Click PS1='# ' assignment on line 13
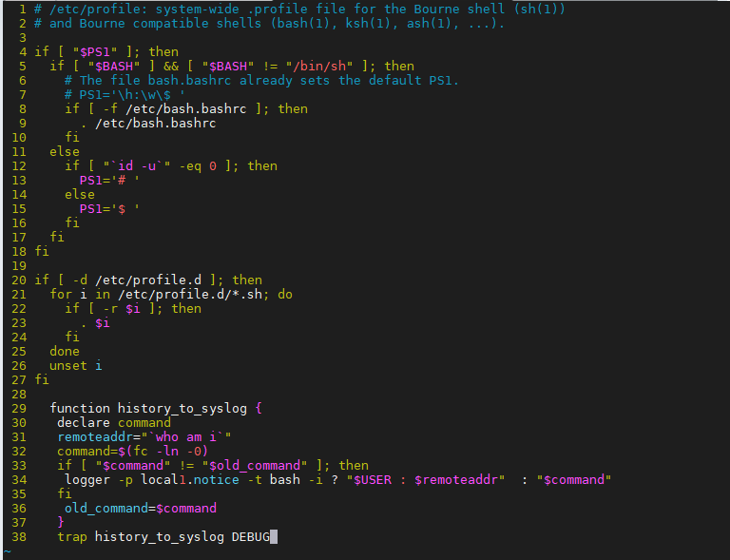The image size is (730, 560). [x=109, y=180]
